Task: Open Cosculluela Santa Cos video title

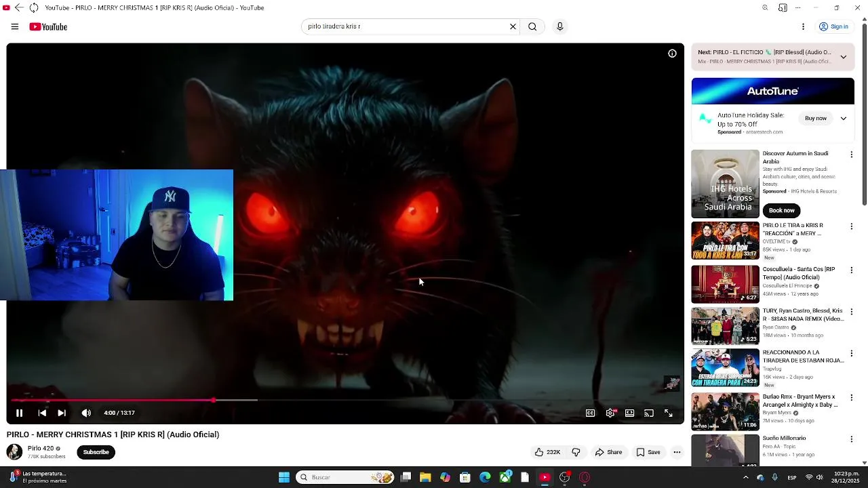Action: pos(799,273)
